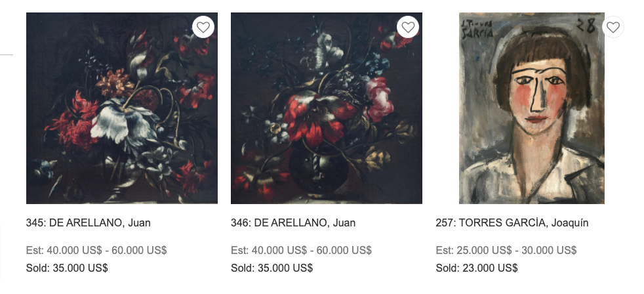
Task: Save the Torres García lot via heart icon
Action: click(613, 28)
